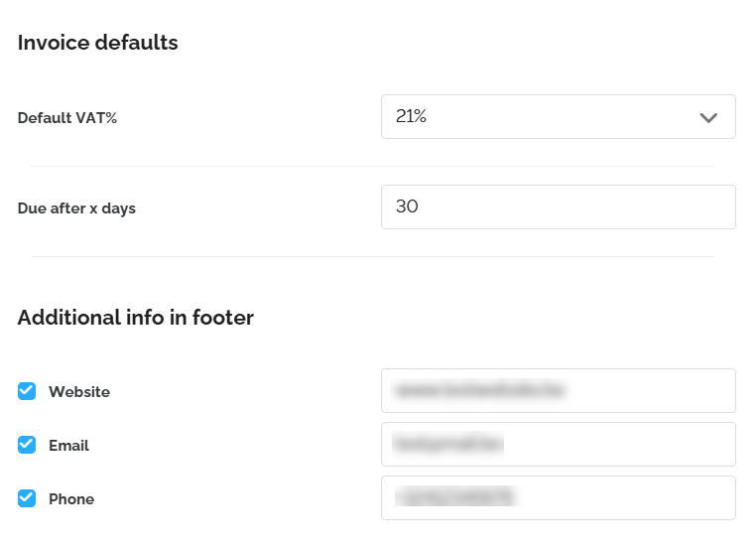This screenshot has width=756, height=547.
Task: Click the Email label
Action: 68,446
